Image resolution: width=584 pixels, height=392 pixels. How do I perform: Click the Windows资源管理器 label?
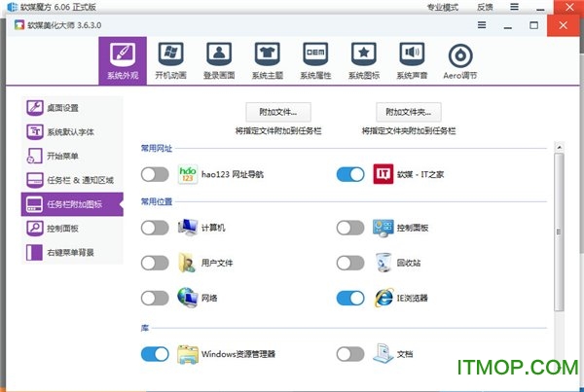tap(238, 354)
